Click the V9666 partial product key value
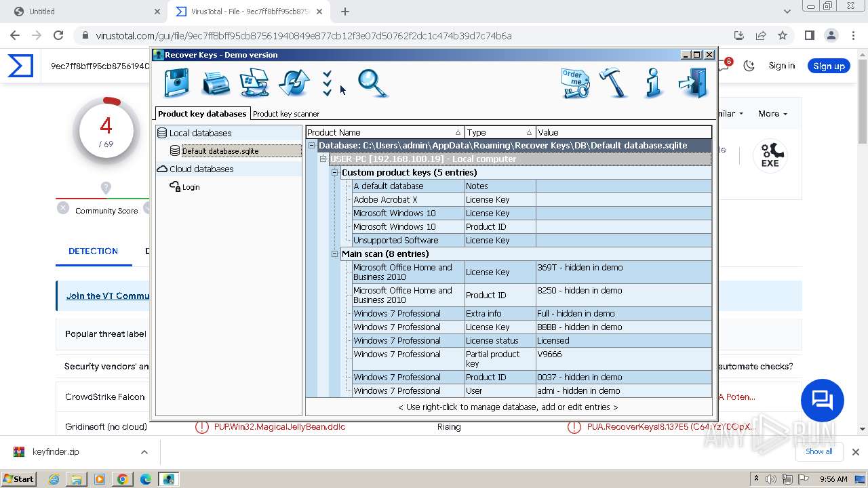 pos(549,354)
